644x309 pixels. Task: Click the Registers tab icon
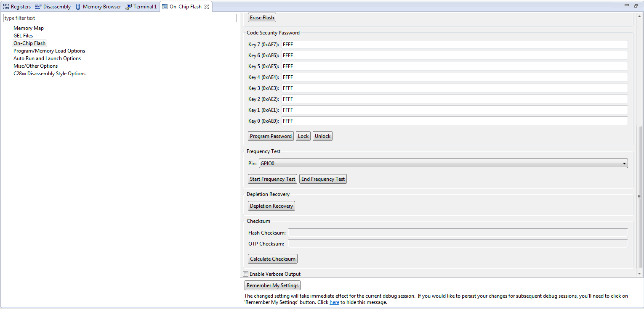click(x=6, y=7)
